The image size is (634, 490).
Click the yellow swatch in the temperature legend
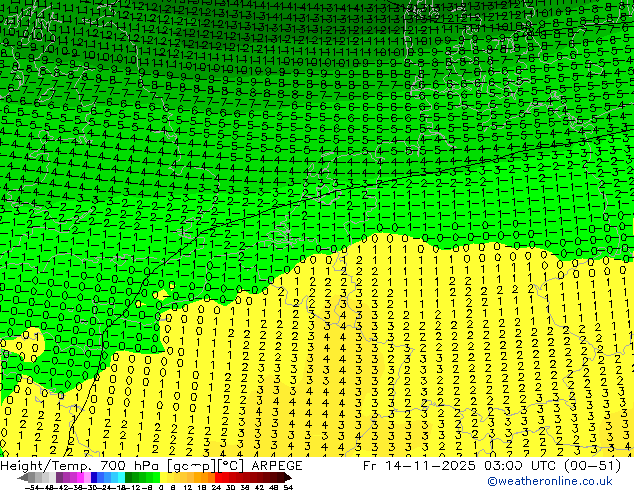163,478
